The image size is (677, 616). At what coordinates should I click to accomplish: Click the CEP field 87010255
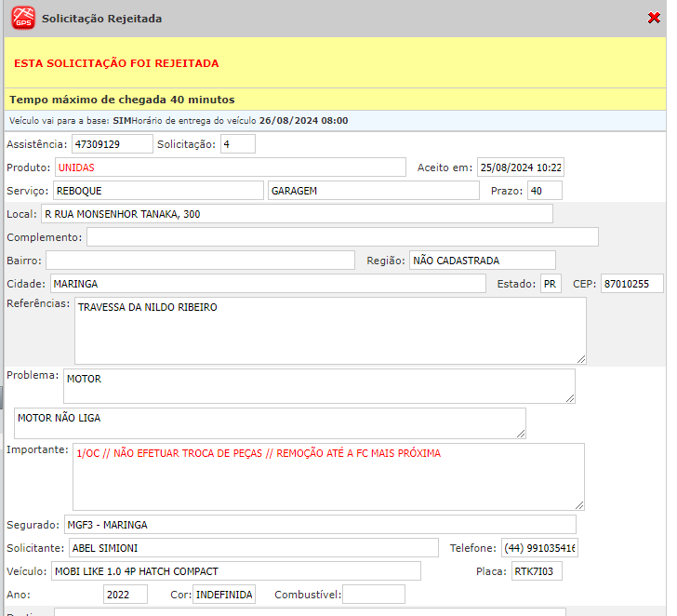pyautogui.click(x=631, y=284)
